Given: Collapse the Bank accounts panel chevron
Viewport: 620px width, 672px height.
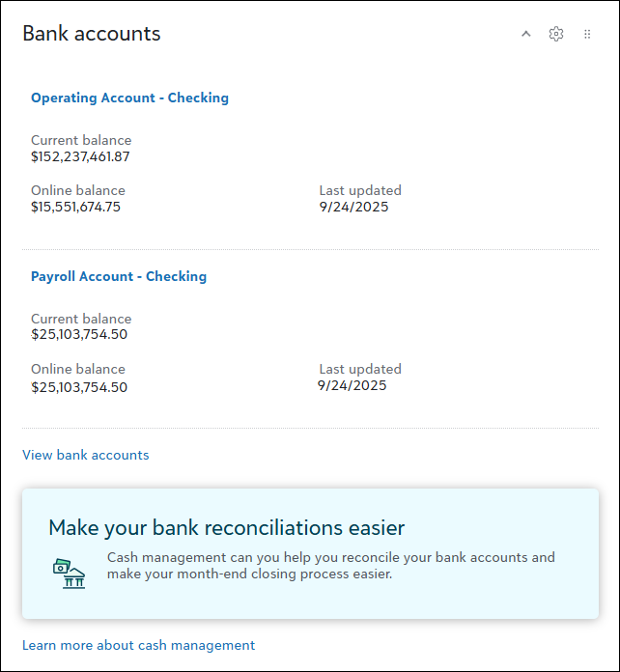Looking at the screenshot, I should pos(526,34).
